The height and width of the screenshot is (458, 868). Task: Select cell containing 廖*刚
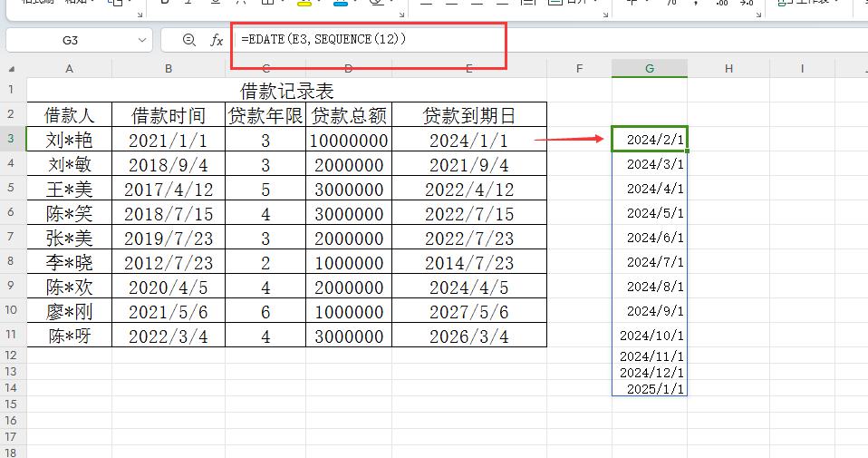pyautogui.click(x=69, y=311)
